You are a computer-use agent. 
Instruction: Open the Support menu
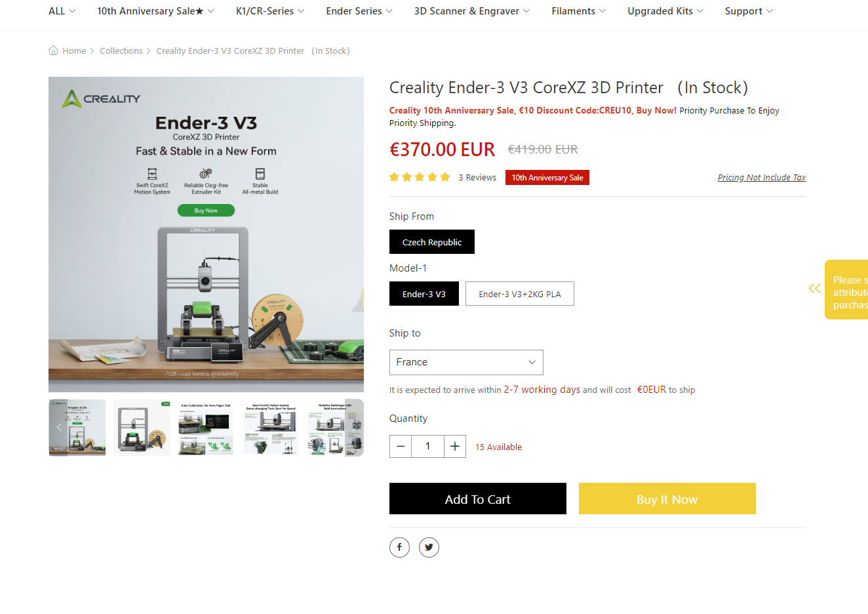click(749, 11)
